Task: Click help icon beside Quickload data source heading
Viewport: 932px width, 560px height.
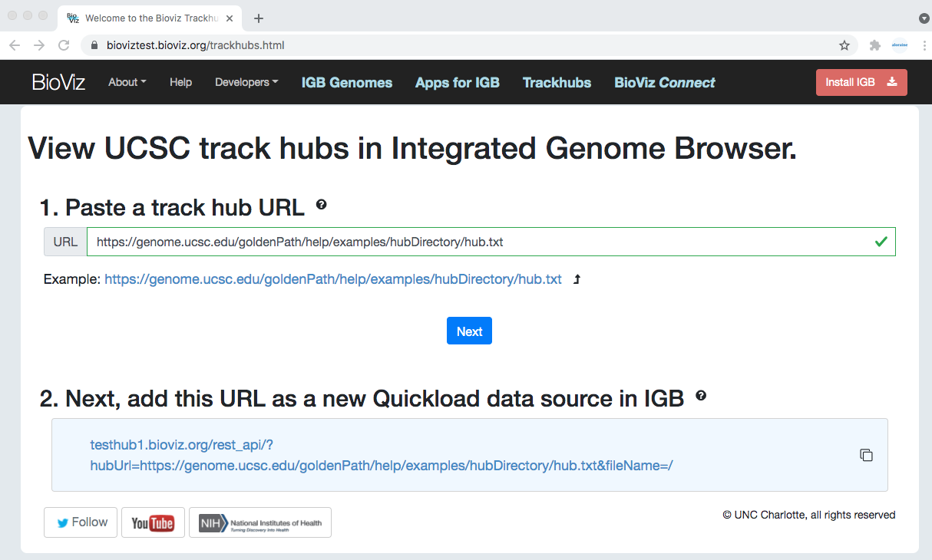Action: click(701, 396)
